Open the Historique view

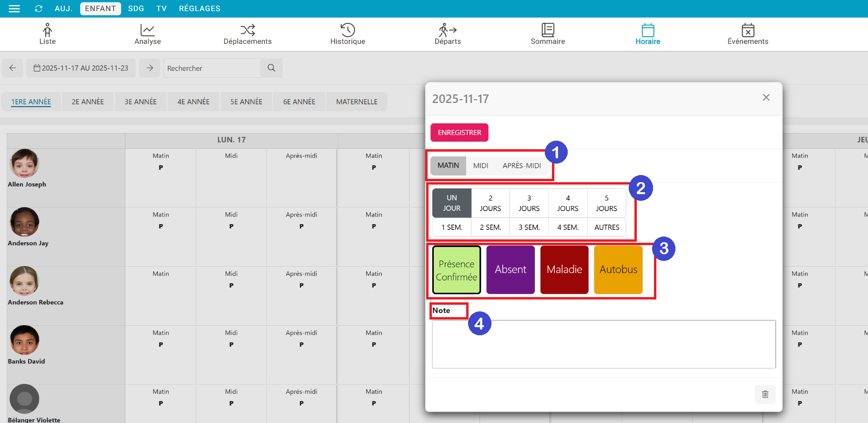(347, 34)
